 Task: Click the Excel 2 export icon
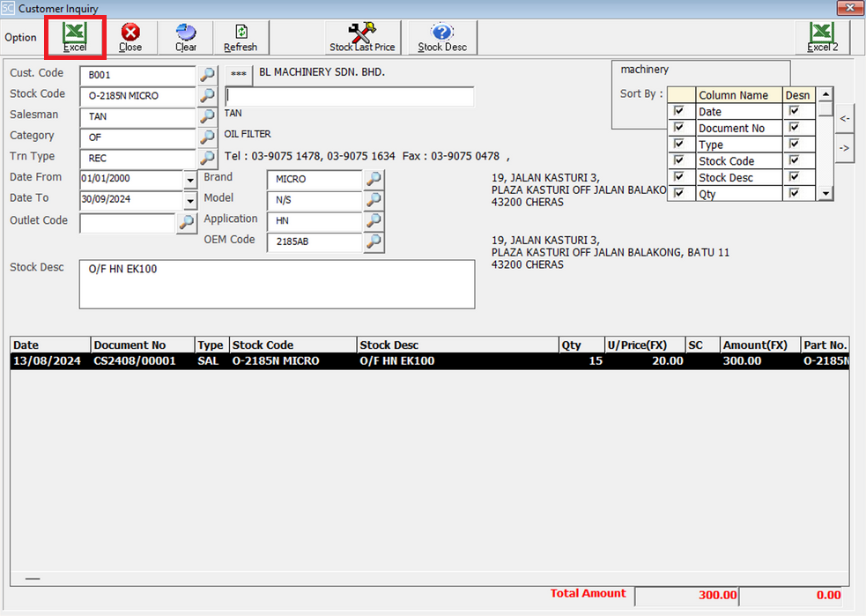click(822, 38)
